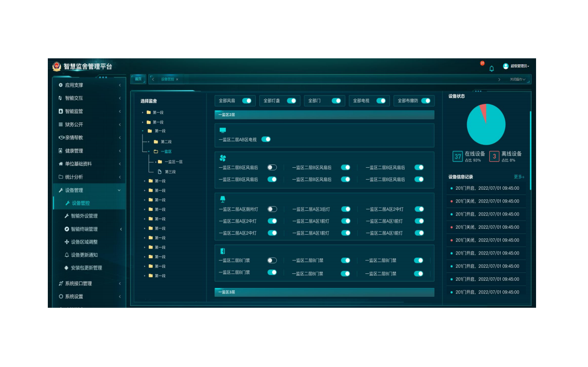
Task: Open the 智能外设管理 menu item
Action: point(84,216)
